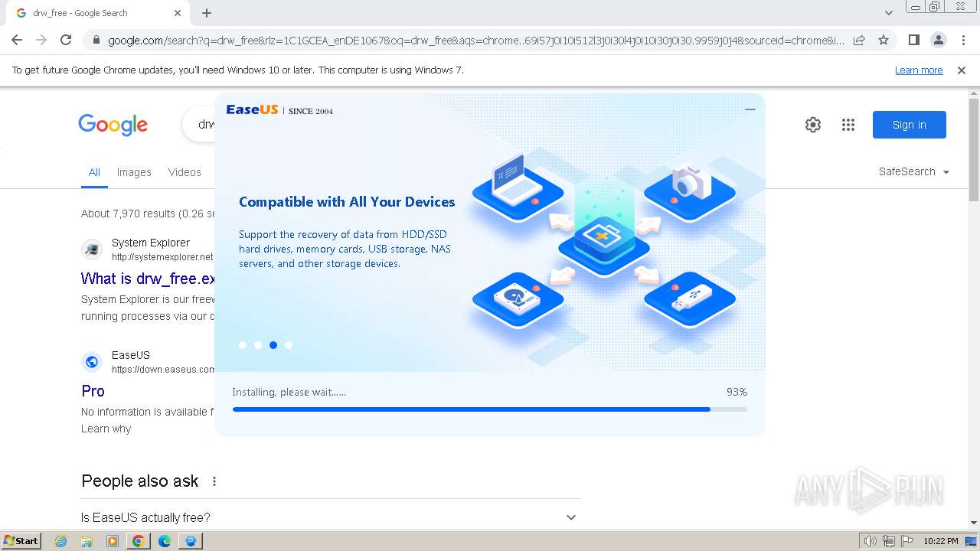The image size is (980, 551).
Task: Open the Learn more link about updates
Action: pyautogui.click(x=919, y=70)
